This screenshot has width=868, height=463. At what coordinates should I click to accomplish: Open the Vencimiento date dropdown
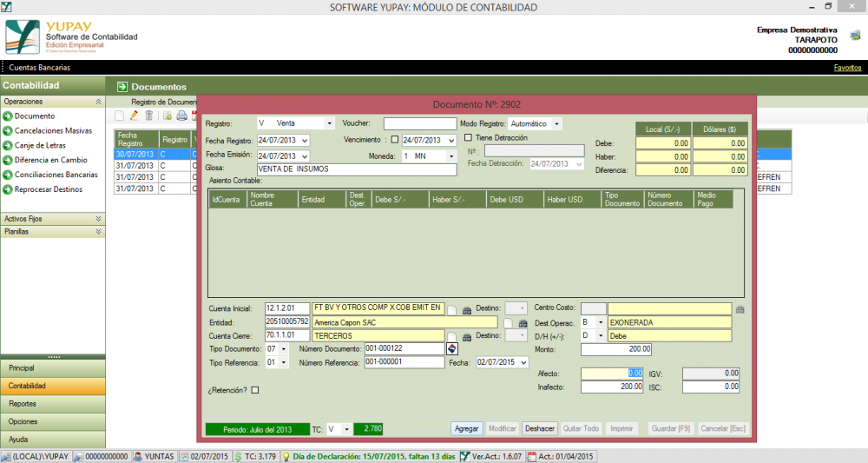tap(451, 141)
